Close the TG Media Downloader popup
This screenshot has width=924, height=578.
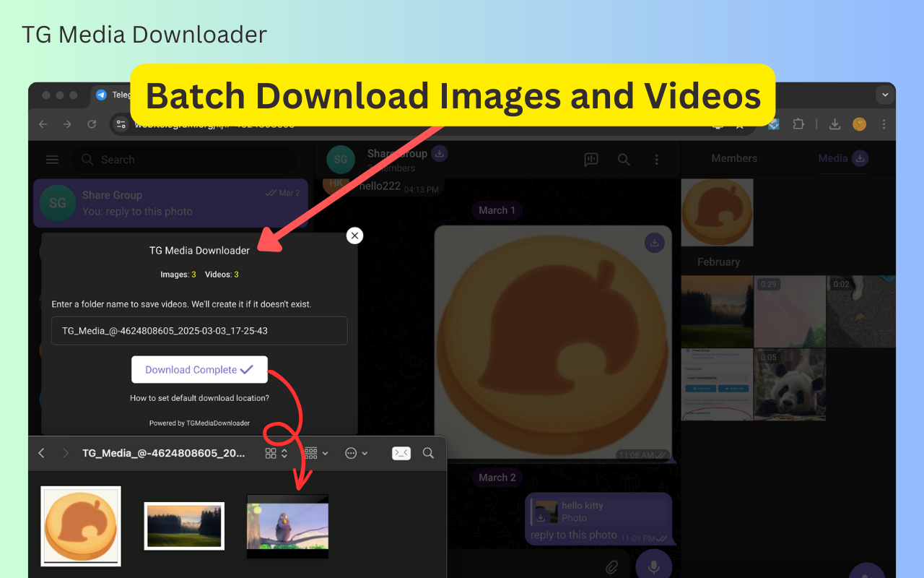coord(354,236)
